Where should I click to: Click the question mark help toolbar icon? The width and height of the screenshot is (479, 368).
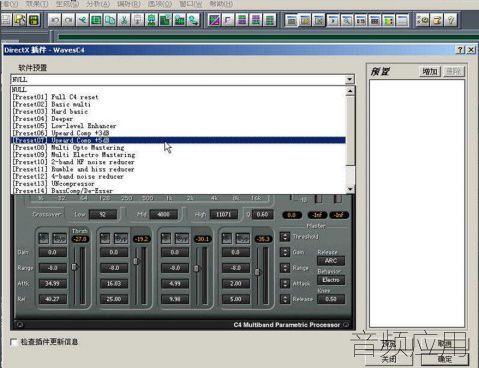tap(451, 20)
